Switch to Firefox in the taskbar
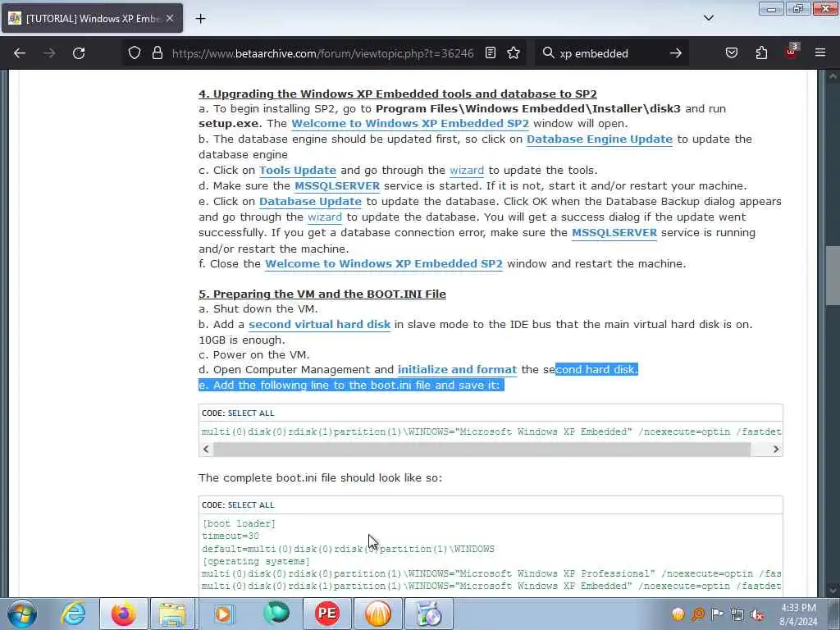This screenshot has width=840, height=630. coord(123,614)
